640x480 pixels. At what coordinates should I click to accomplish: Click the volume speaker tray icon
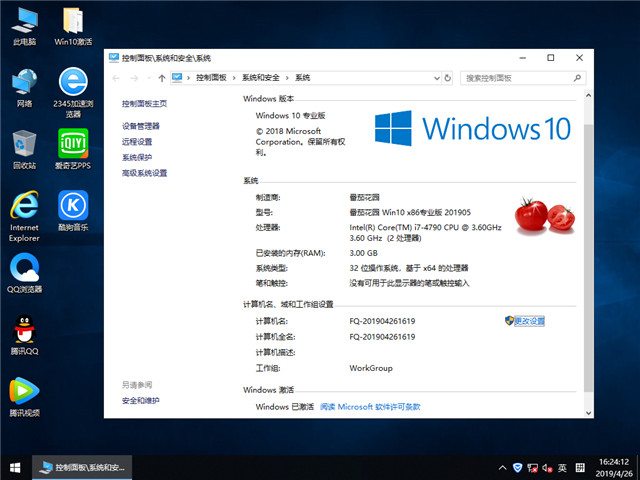(x=547, y=468)
